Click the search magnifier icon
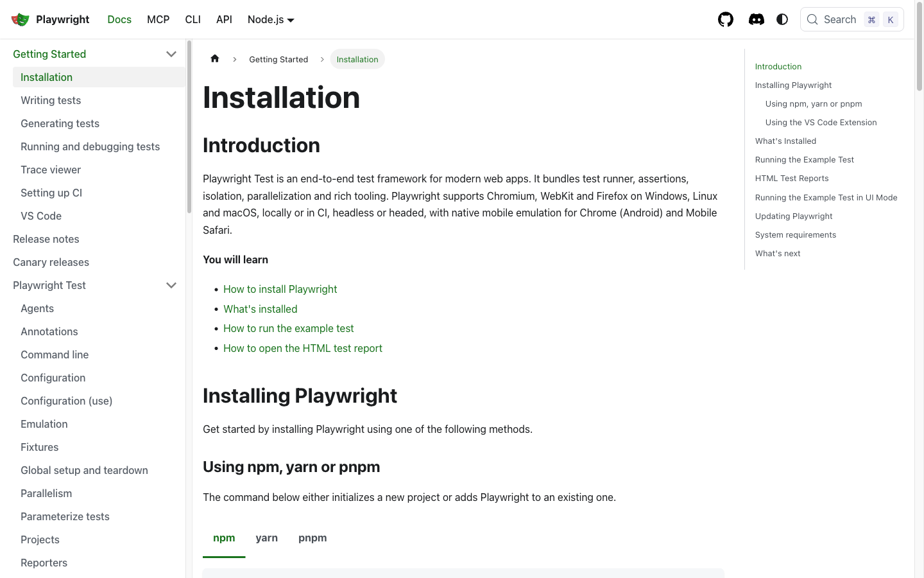Image resolution: width=924 pixels, height=578 pixels. coord(812,19)
